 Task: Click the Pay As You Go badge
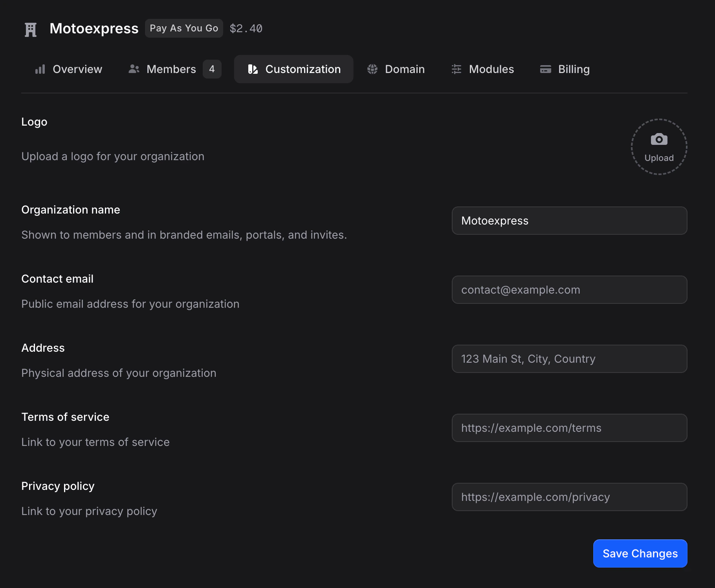(x=184, y=28)
